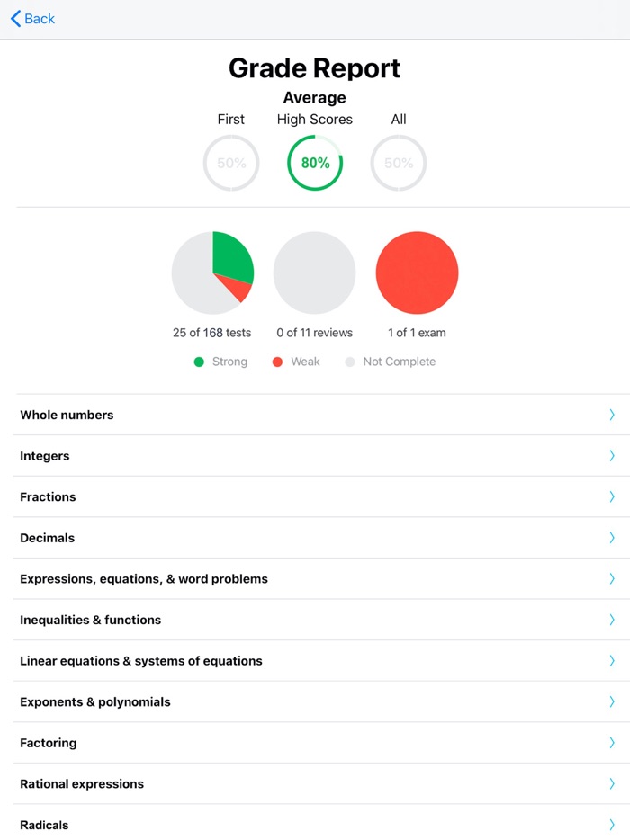The height and width of the screenshot is (840, 630).
Task: Open the Integers topic row
Action: [321, 456]
